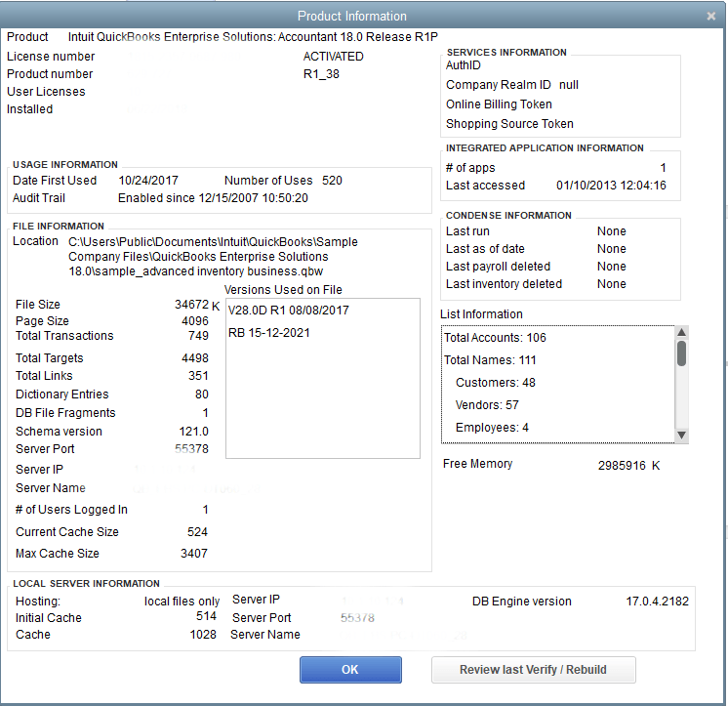Click the Schema version value 121.0
728x706 pixels.
[x=193, y=431]
